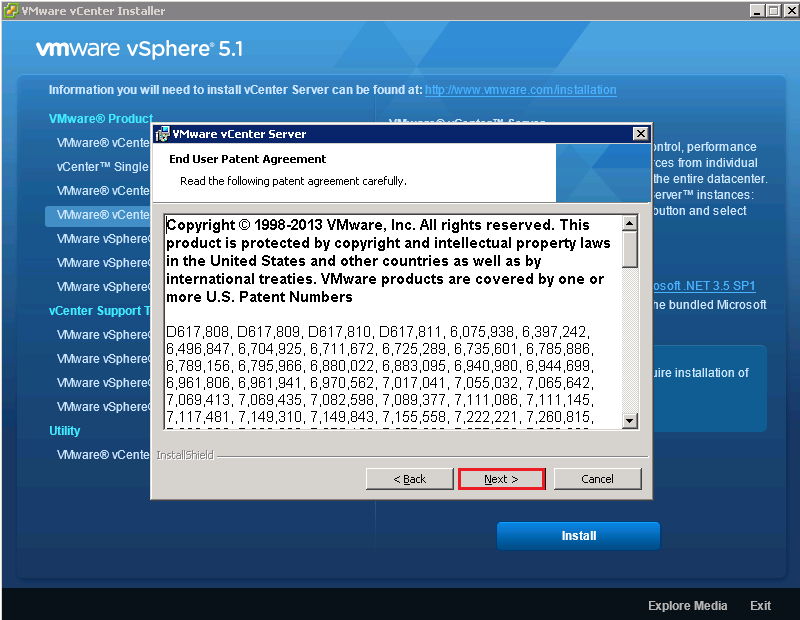The image size is (800, 620).
Task: Select the VMware vCenter item under Utility
Action: point(102,455)
